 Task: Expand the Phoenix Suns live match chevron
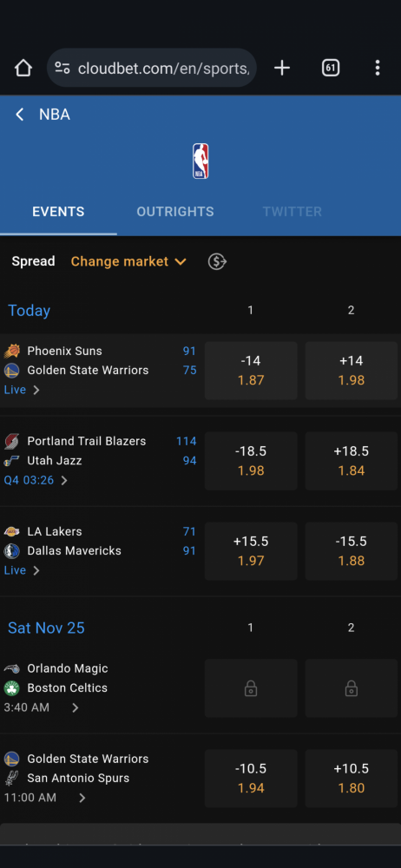(36, 390)
